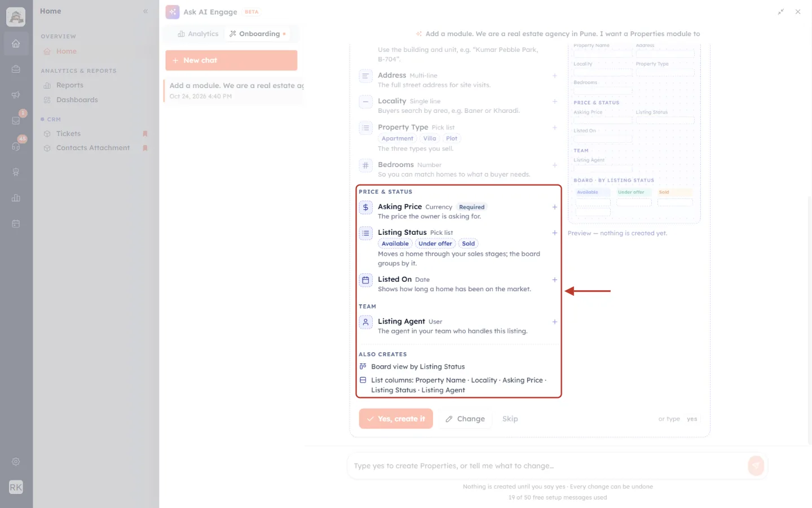Click the Change button
Viewport: 812px width, 508px height.
click(465, 419)
